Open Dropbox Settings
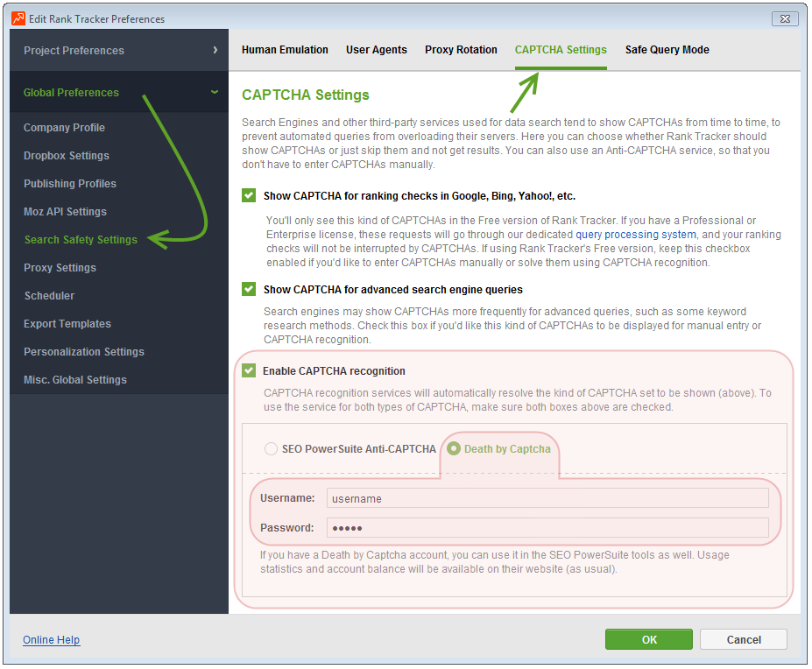 (x=67, y=155)
